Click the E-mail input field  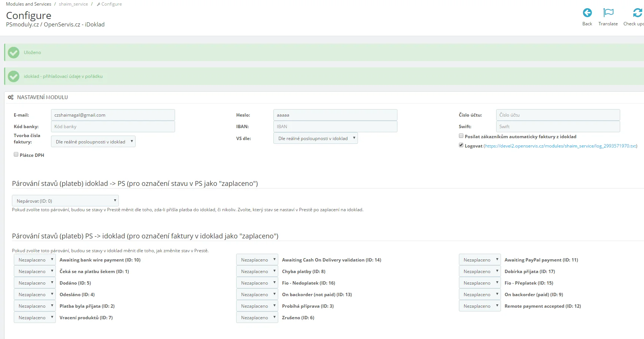tap(113, 115)
